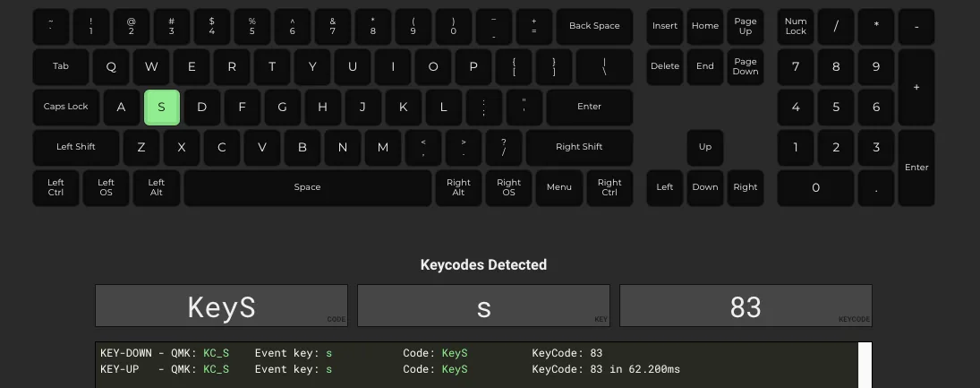Click the Right Shift key
This screenshot has height=388, width=980.
pyautogui.click(x=579, y=147)
